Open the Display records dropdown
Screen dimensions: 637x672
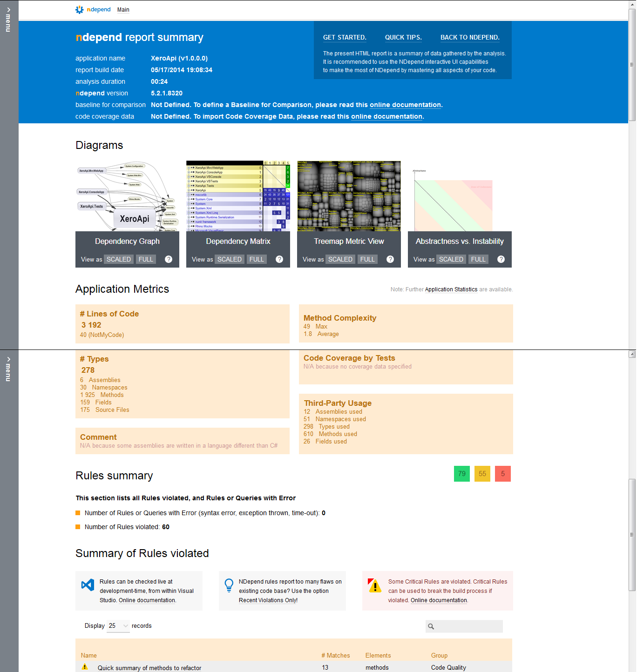118,626
